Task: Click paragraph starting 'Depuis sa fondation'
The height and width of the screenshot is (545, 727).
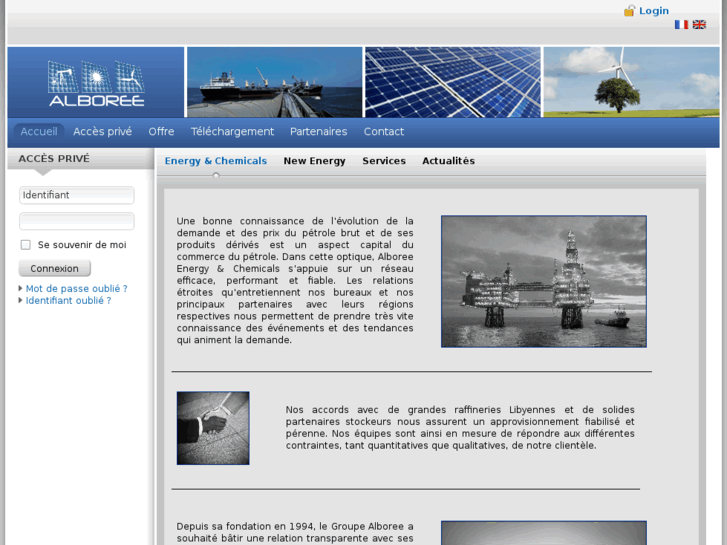Action: click(x=295, y=533)
